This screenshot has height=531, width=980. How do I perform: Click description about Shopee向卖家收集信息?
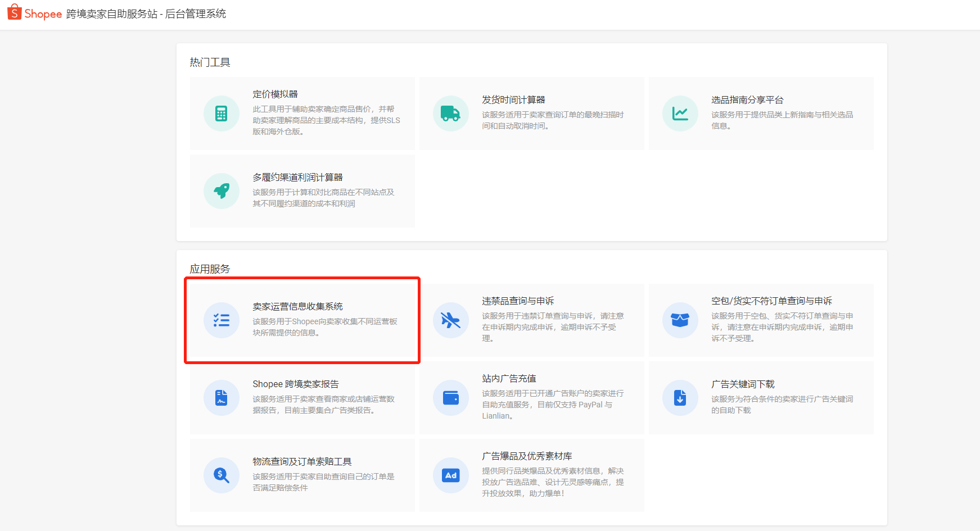click(325, 327)
